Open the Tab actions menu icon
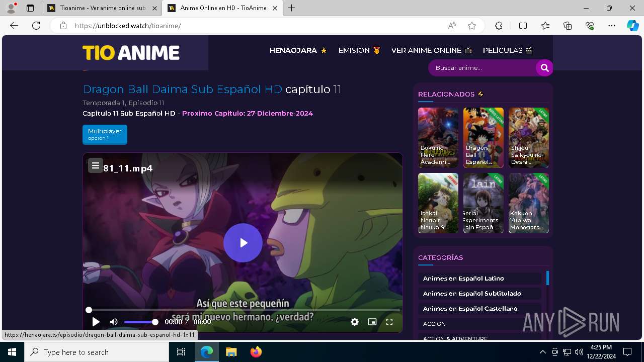Viewport: 644px width, 362px height. 30,8
